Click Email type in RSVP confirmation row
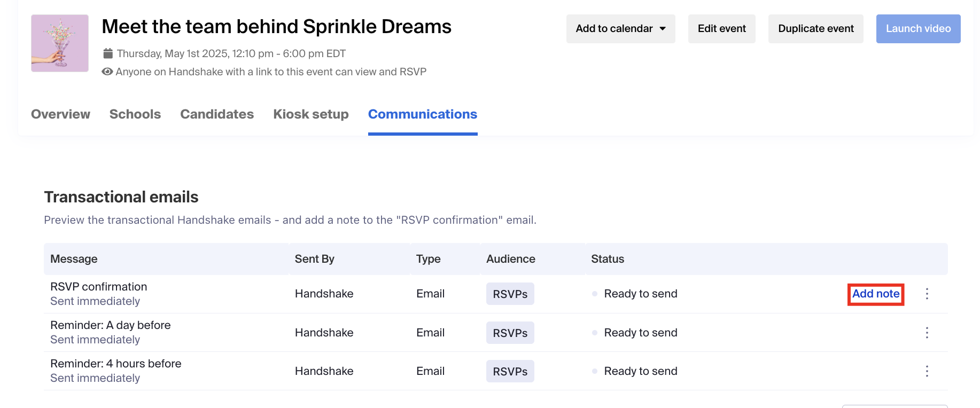This screenshot has width=980, height=408. pyautogui.click(x=431, y=294)
